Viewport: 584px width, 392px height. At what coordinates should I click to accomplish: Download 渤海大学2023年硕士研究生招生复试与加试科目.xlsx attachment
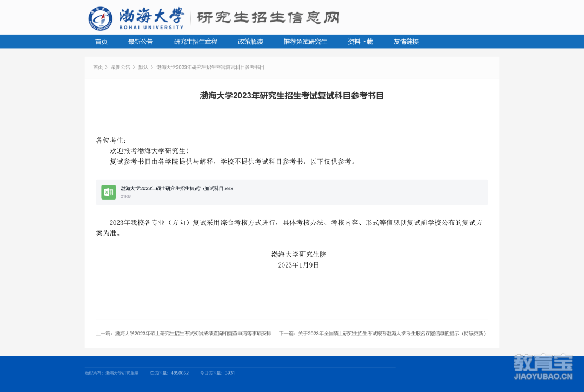coord(177,188)
